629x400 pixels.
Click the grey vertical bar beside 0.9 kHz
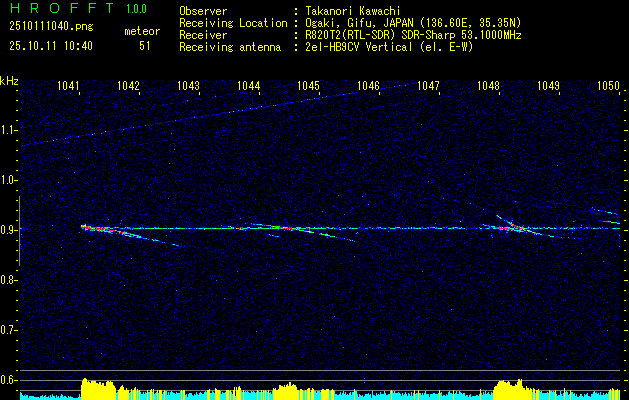point(19,231)
